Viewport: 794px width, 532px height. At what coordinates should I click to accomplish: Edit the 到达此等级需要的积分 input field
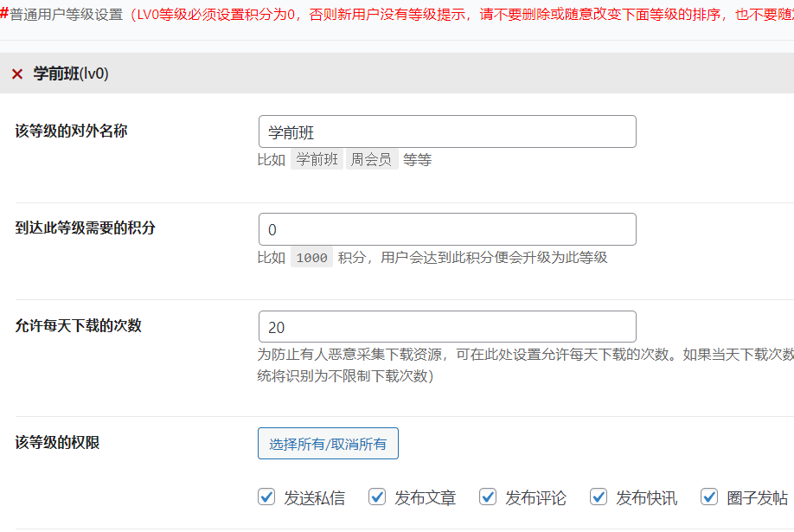click(447, 229)
